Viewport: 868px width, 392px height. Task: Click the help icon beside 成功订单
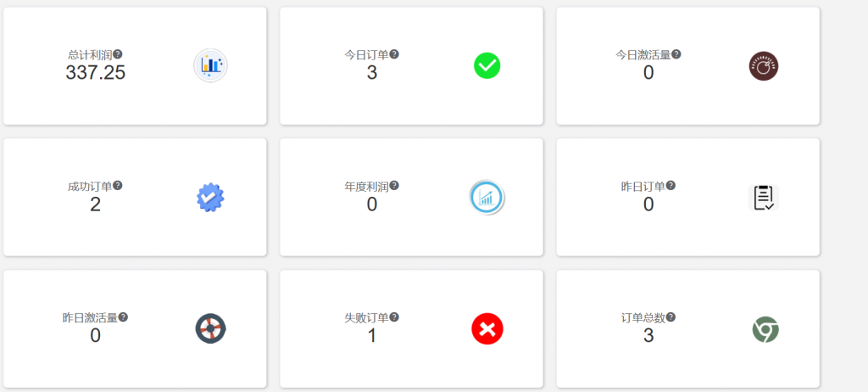(x=118, y=185)
